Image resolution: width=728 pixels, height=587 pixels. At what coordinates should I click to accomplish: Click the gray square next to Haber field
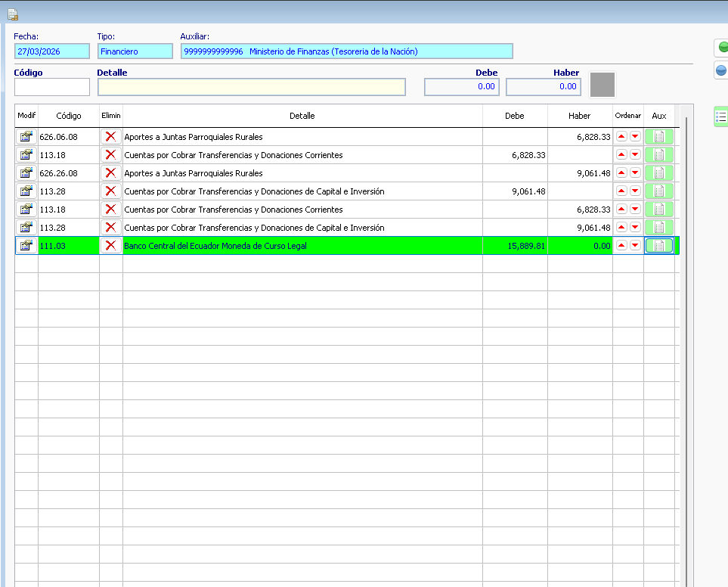[603, 85]
